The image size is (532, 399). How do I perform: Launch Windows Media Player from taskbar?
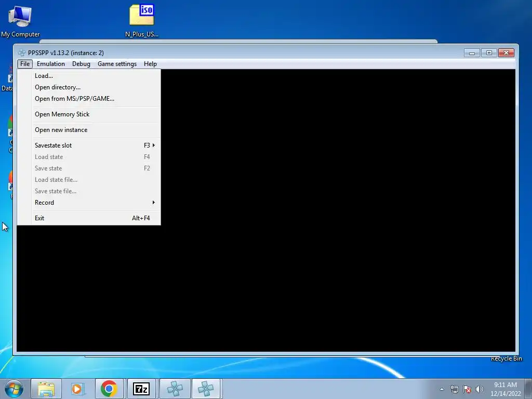pyautogui.click(x=77, y=389)
